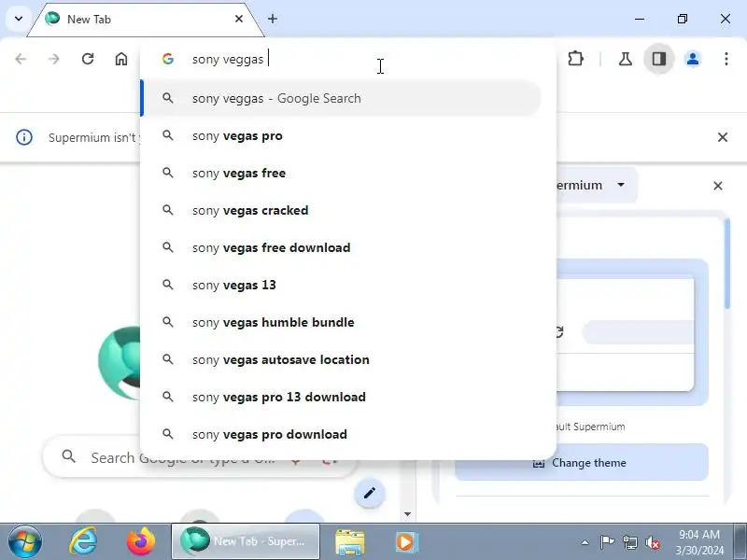Viewport: 747px width, 560px height.
Task: Open the Action Center flag icon
Action: (606, 542)
